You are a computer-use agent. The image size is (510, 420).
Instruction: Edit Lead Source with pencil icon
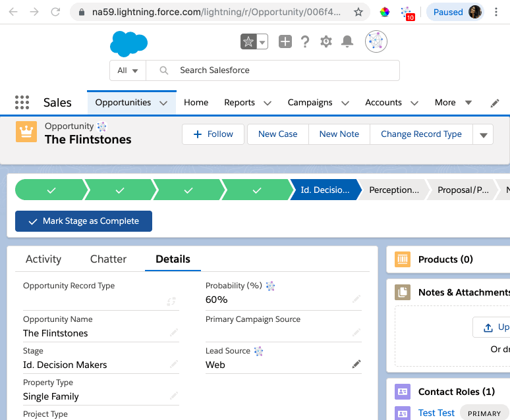(x=356, y=364)
